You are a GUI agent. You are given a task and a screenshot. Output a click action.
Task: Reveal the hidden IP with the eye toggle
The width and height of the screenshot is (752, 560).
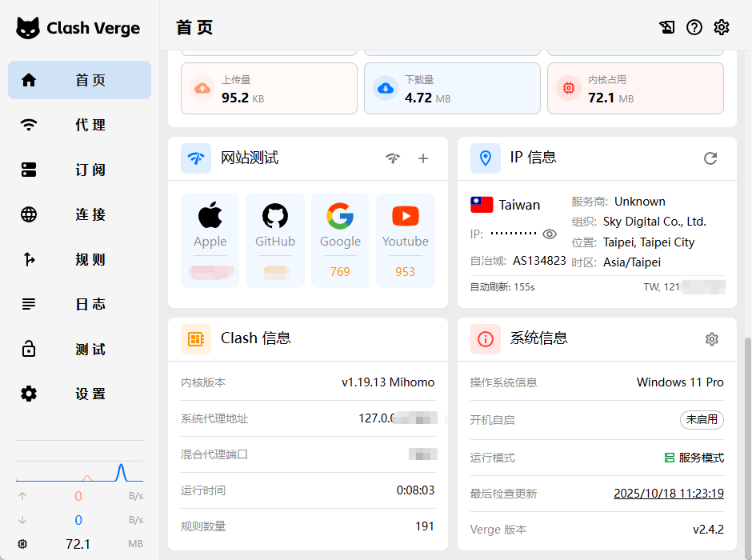point(550,234)
